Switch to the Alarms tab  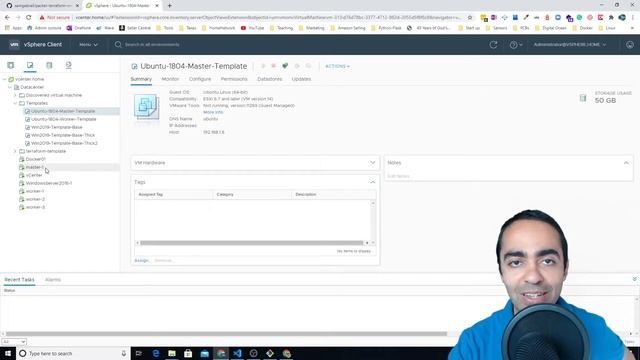pos(53,280)
